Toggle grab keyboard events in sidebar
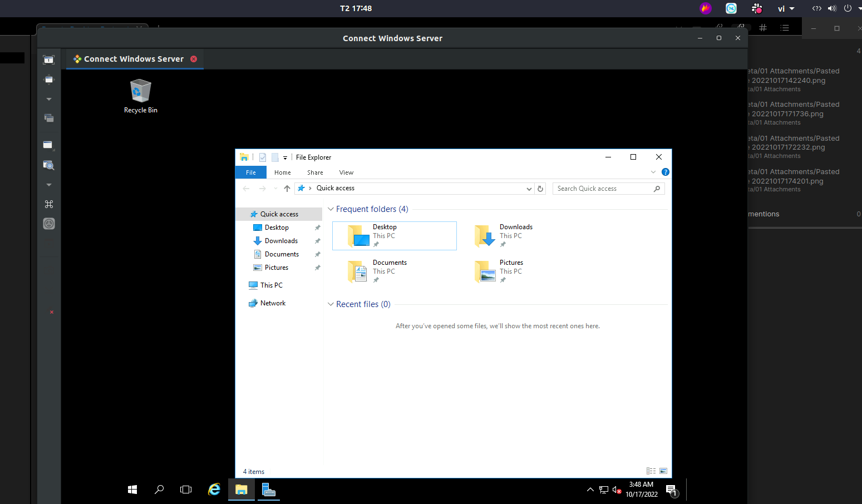 [49, 204]
